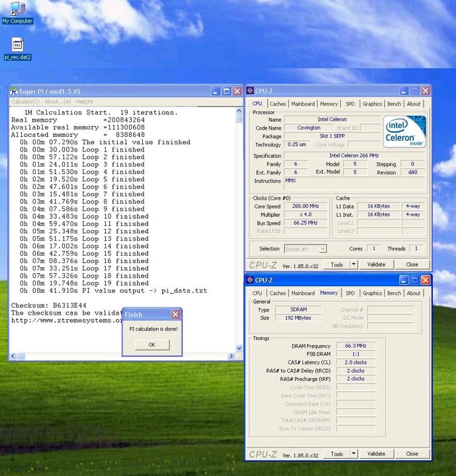The image size is (456, 476).
Task: Open the Help(H) menu in Super PI
Action: pos(85,102)
